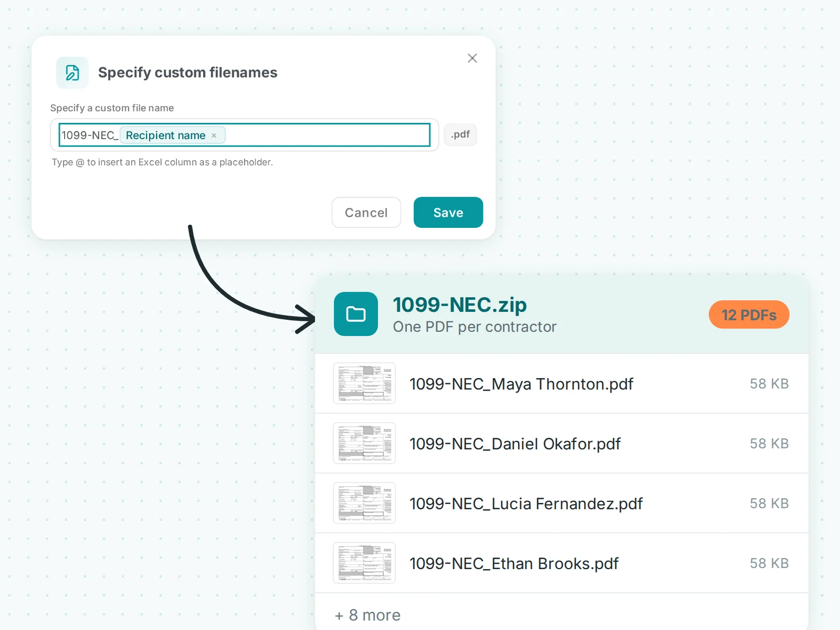Click the 'Type @ to insert' hint text
Screen dimensions: 840x630
162,162
